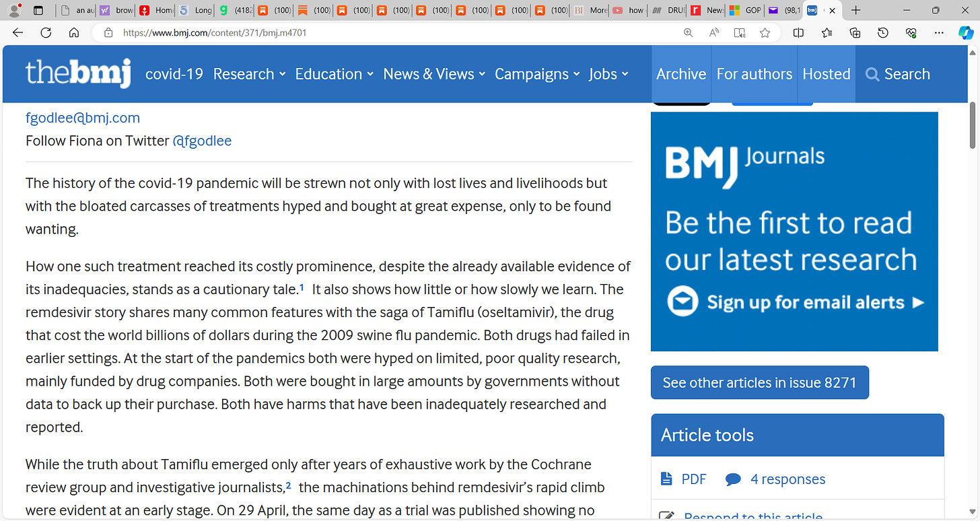The width and height of the screenshot is (980, 521).
Task: Add page to favorites star icon
Action: click(x=765, y=32)
